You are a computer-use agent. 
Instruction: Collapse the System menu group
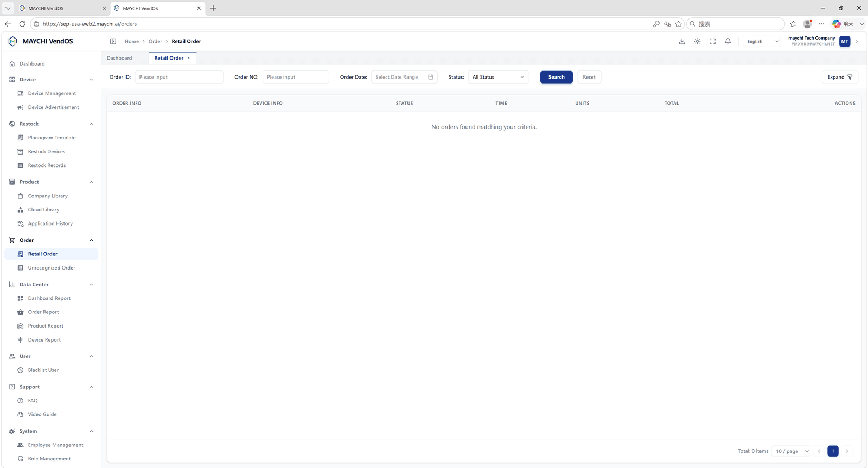click(91, 432)
